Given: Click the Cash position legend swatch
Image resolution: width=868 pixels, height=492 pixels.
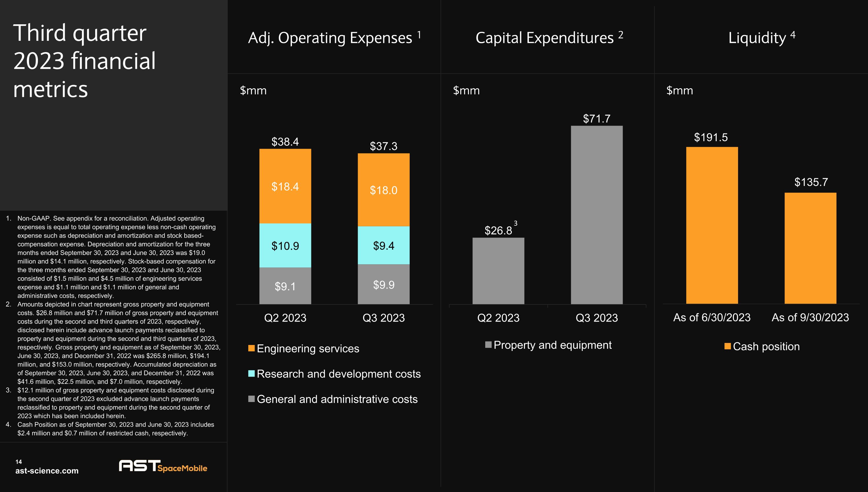Looking at the screenshot, I should pyautogui.click(x=727, y=346).
